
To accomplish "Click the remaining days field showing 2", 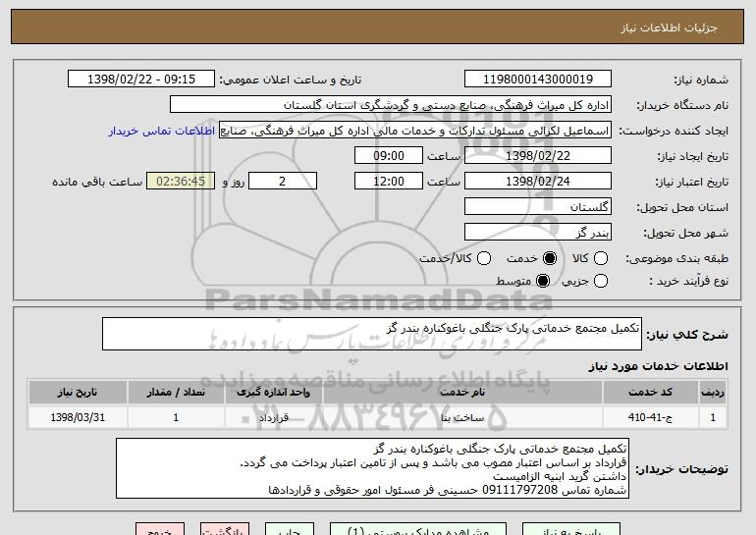I will (x=283, y=182).
